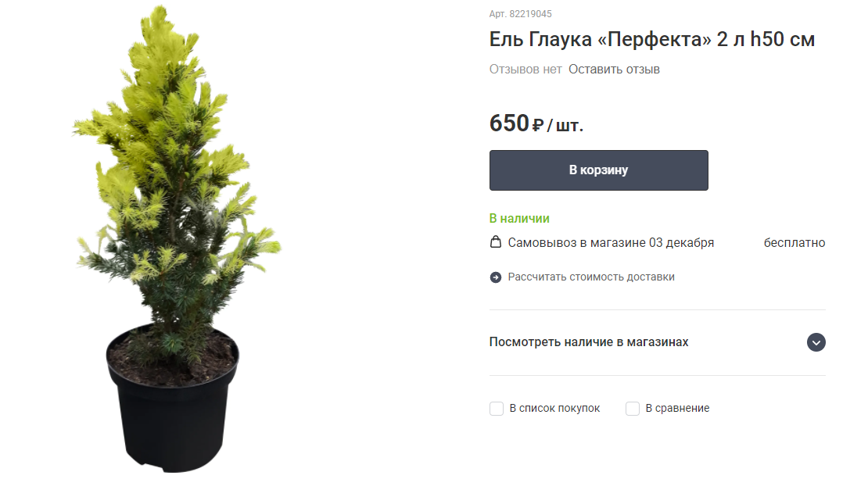868x479 pixels.
Task: Open Рассчитать стоимость доставки link
Action: 590,277
